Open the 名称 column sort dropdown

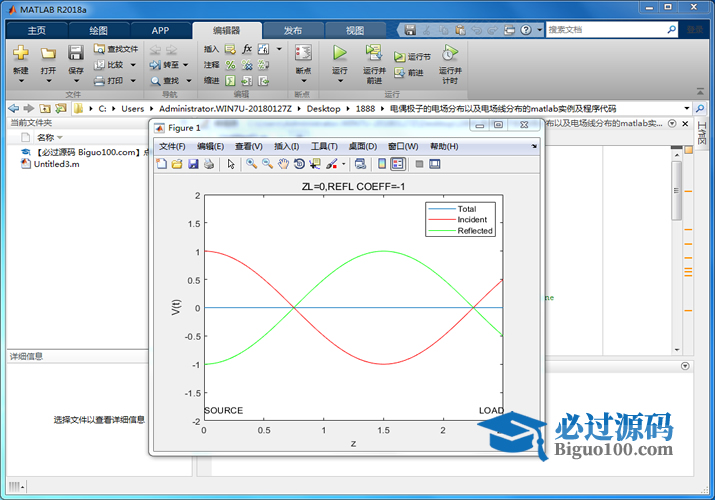[60, 138]
